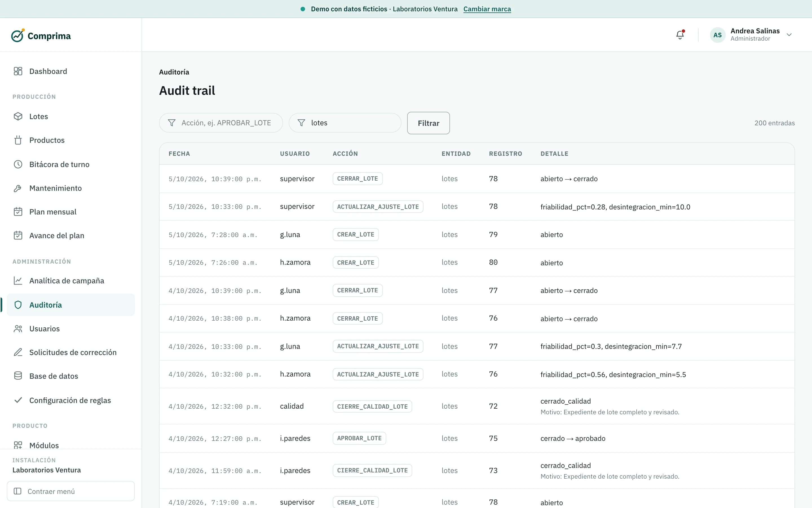Click the Dashboard grid icon

pyautogui.click(x=18, y=71)
